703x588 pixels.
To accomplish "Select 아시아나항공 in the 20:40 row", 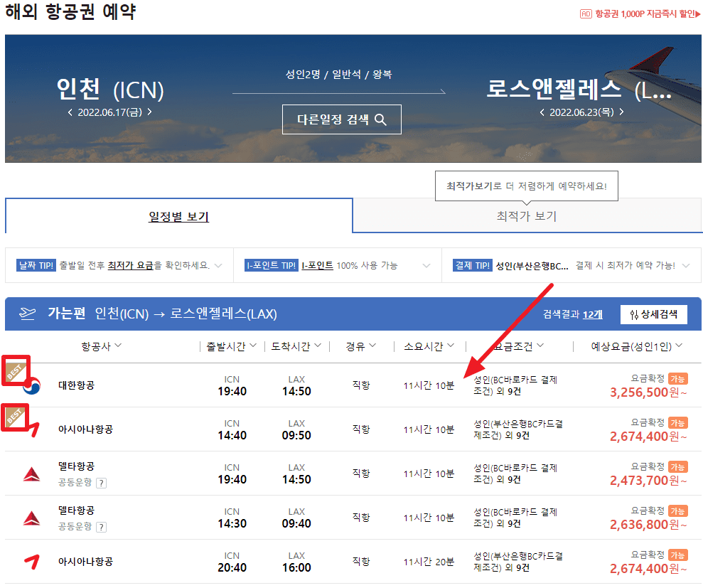I will [x=85, y=562].
